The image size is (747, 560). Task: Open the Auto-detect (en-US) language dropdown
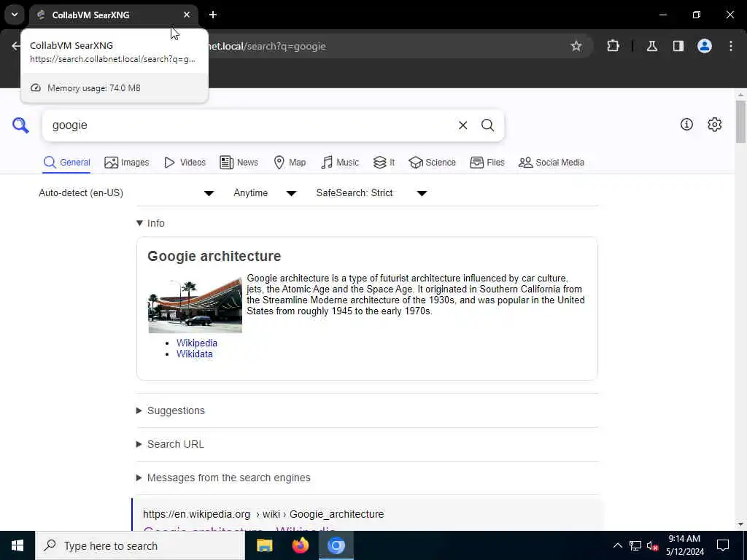(126, 192)
